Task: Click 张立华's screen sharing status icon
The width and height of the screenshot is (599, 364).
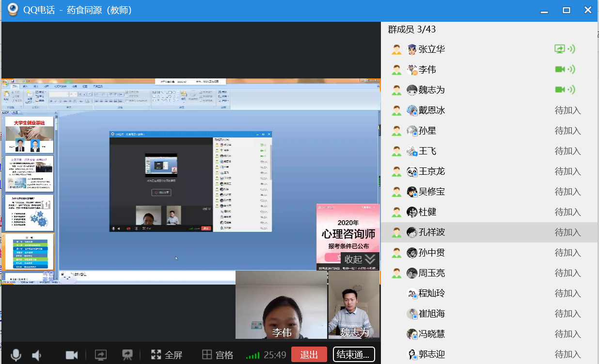Action: click(560, 49)
